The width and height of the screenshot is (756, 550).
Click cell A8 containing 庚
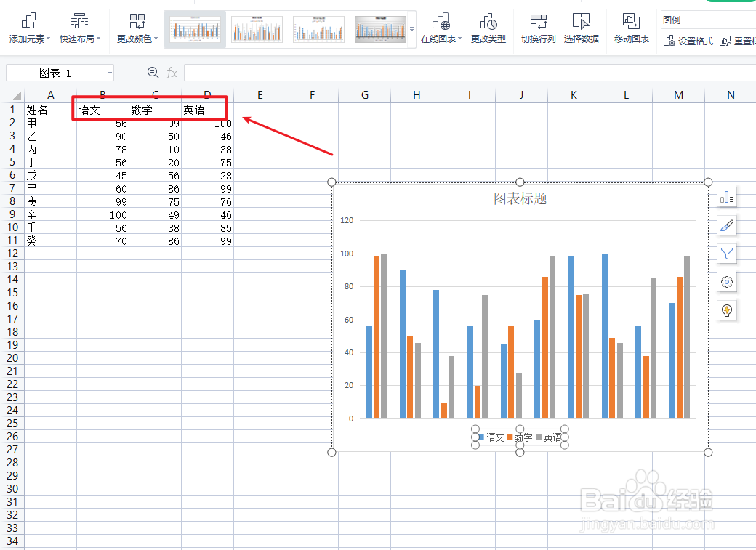tap(51, 201)
